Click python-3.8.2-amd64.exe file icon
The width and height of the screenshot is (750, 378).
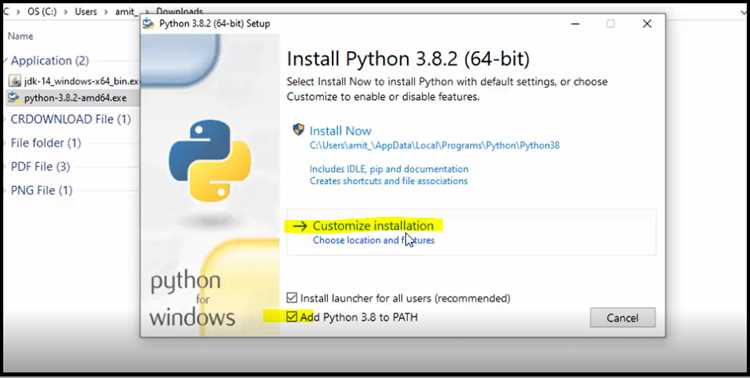[14, 98]
